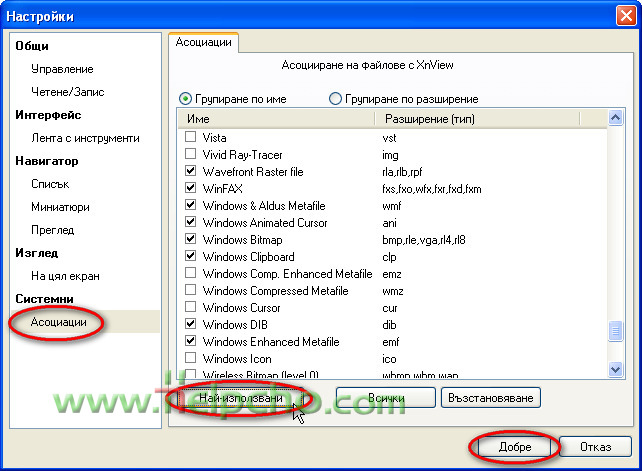Click the list scrollbar down arrow
This screenshot has width=642, height=471.
pos(615,369)
